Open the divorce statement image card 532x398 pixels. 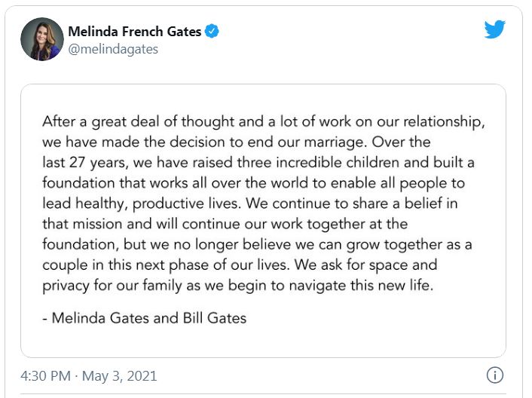pos(263,220)
